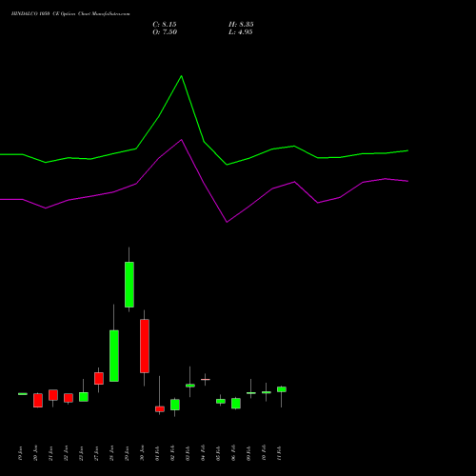Viewport: 476px width, 476px height.
Task: Click the pink doji candle above 04 Feb
Action: [206, 379]
